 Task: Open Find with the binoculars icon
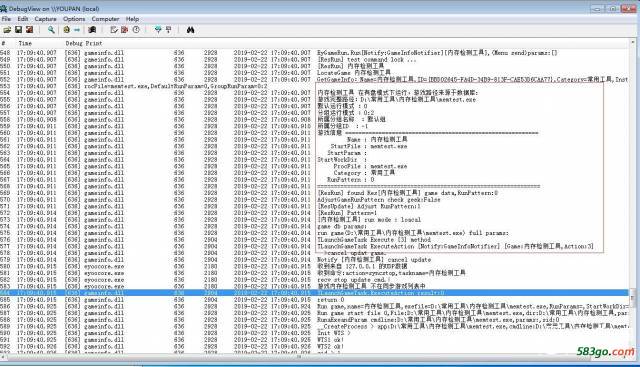coord(190,30)
